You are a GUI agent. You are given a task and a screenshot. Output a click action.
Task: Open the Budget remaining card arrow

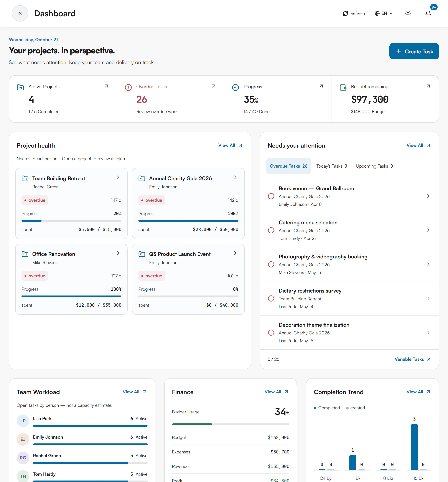(x=428, y=86)
